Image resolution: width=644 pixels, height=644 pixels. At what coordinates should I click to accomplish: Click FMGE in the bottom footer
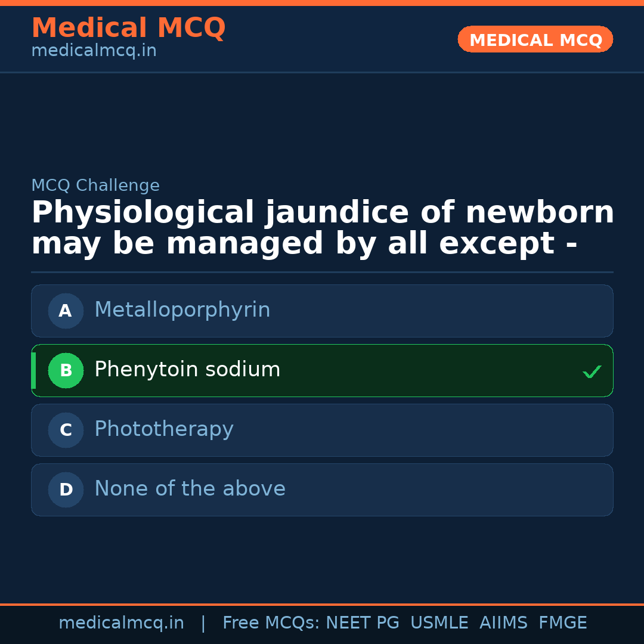click(562, 623)
